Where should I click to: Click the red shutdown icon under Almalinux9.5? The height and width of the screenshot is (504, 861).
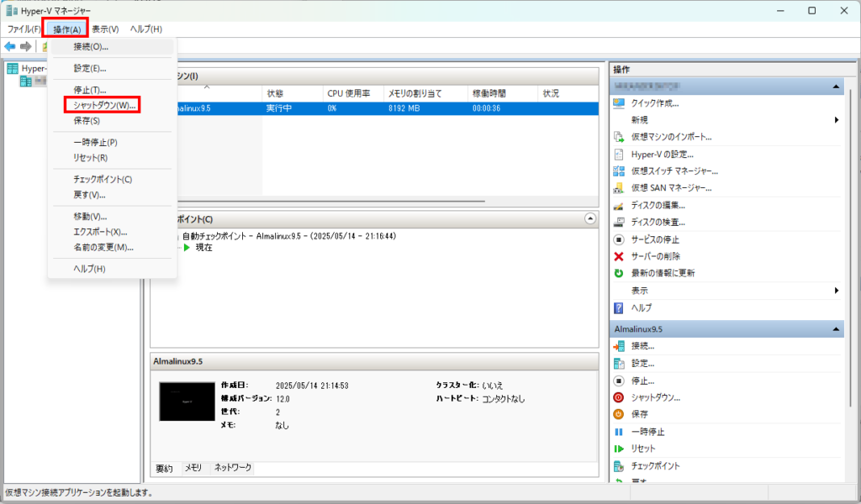(x=619, y=397)
